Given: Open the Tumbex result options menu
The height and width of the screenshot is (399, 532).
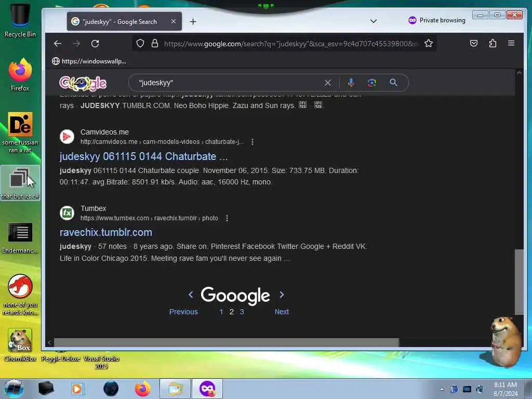Looking at the screenshot, I should point(227,218).
